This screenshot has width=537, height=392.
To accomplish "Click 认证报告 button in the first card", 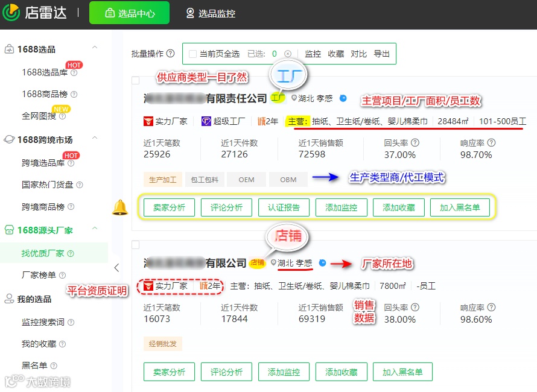I will coord(284,207).
